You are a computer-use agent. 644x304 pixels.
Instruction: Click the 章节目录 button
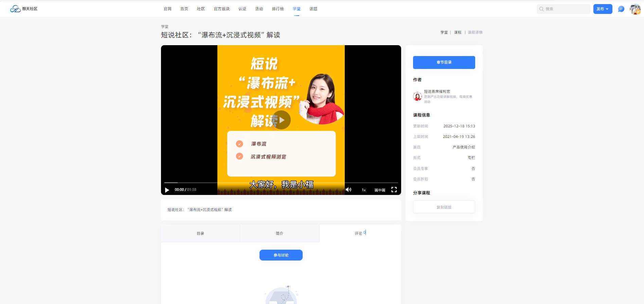pos(444,62)
